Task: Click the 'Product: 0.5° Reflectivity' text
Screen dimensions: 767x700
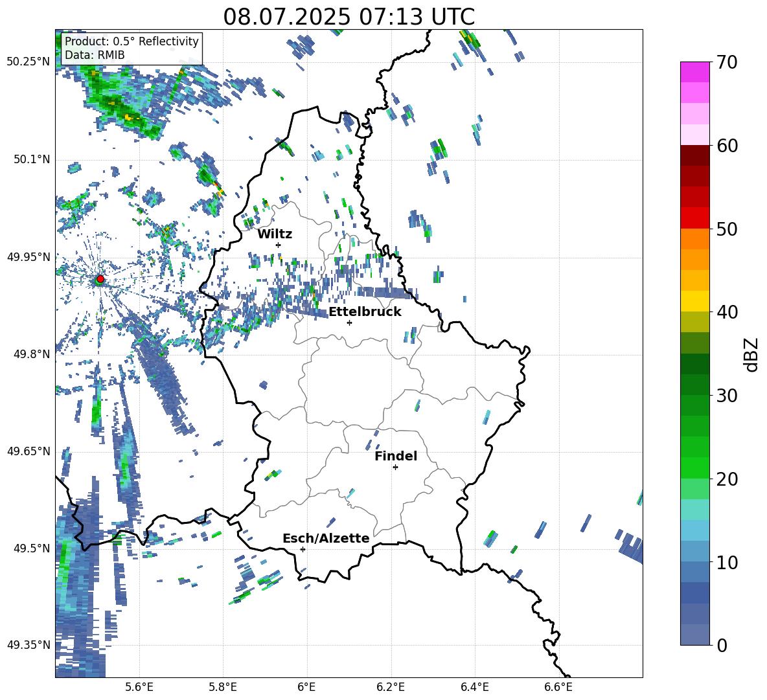Action: click(x=132, y=41)
